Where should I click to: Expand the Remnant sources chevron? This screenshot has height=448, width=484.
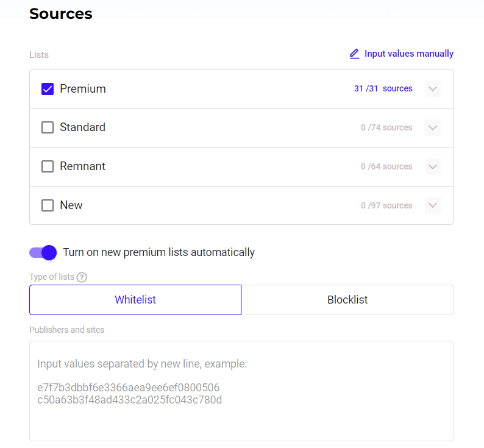tap(433, 166)
